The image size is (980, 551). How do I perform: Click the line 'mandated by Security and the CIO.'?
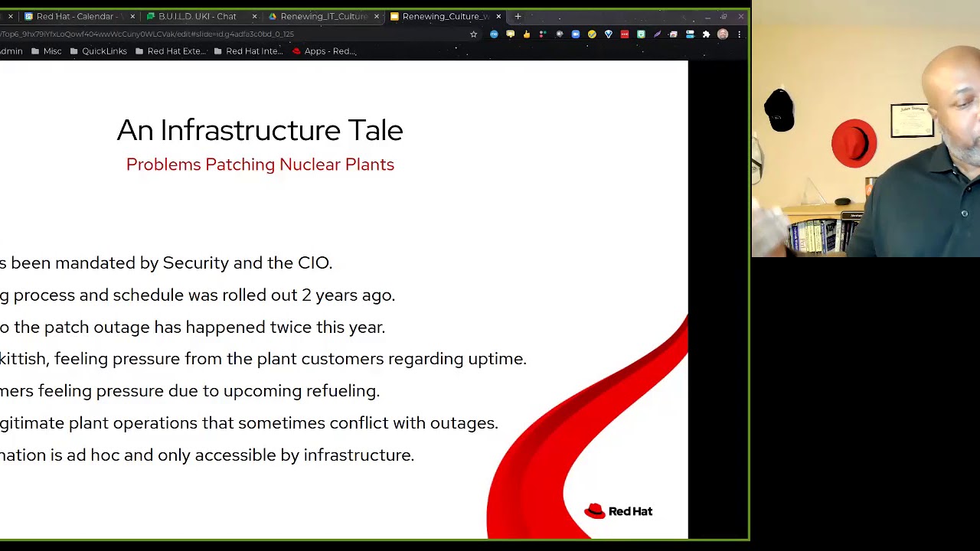[194, 262]
